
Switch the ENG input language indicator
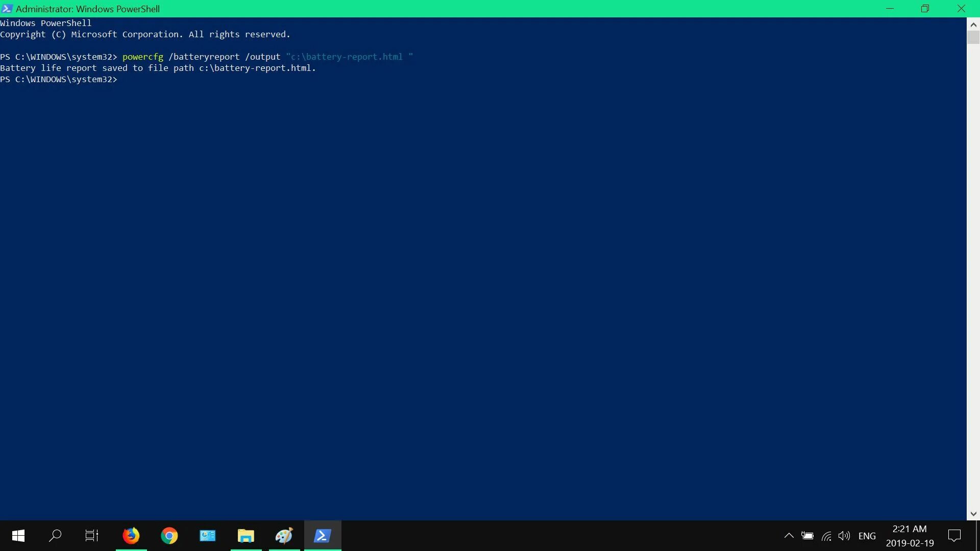pos(867,536)
